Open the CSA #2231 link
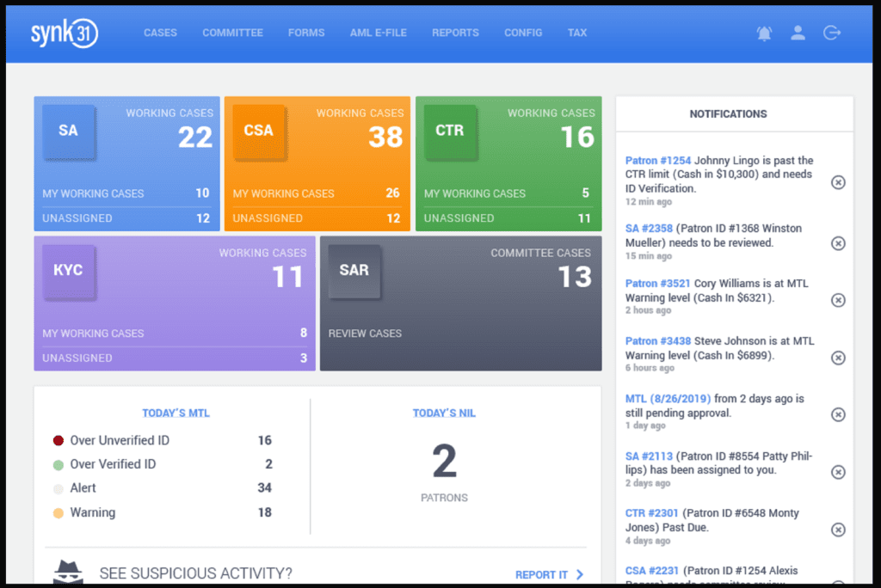 (652, 571)
